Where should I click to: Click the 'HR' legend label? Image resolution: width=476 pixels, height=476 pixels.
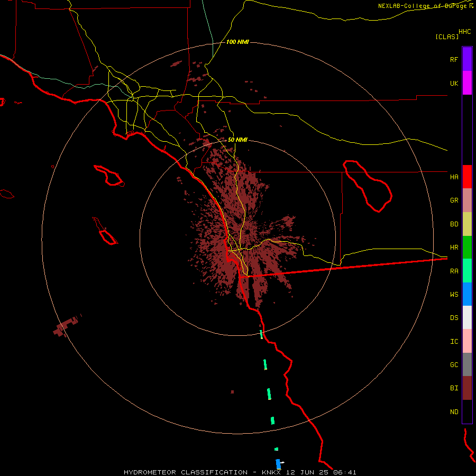pyautogui.click(x=454, y=248)
